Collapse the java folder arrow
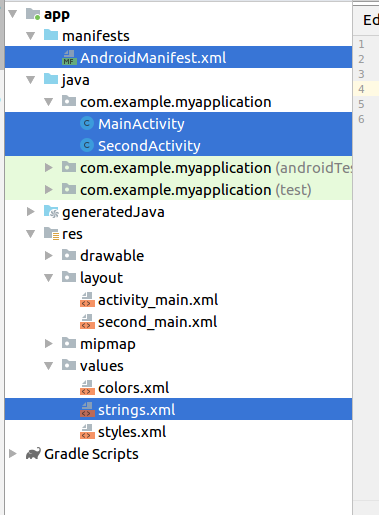 31,80
